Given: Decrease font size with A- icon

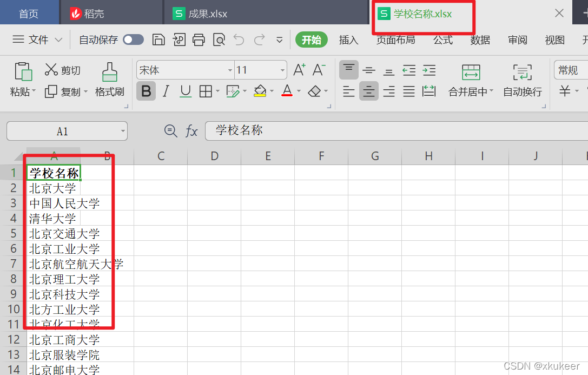Looking at the screenshot, I should click(x=319, y=70).
